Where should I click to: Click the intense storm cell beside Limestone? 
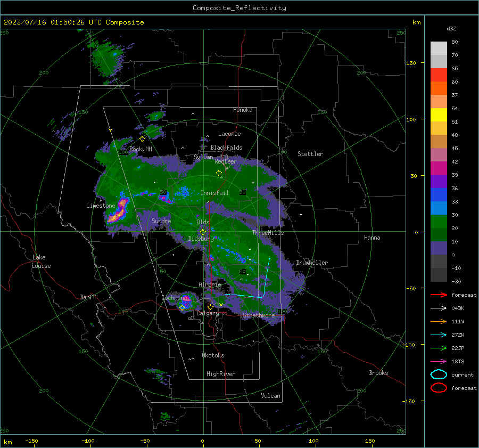coord(119,211)
